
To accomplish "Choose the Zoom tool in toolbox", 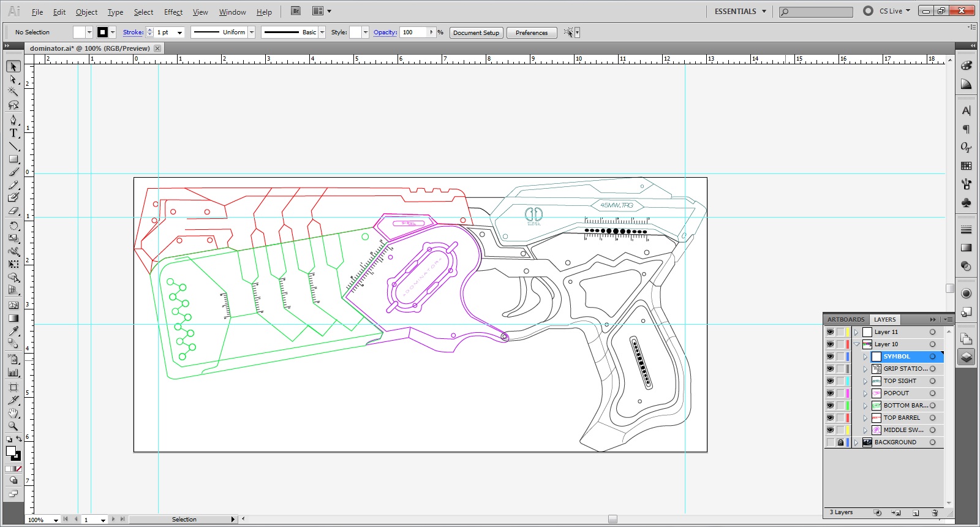I will (x=13, y=426).
